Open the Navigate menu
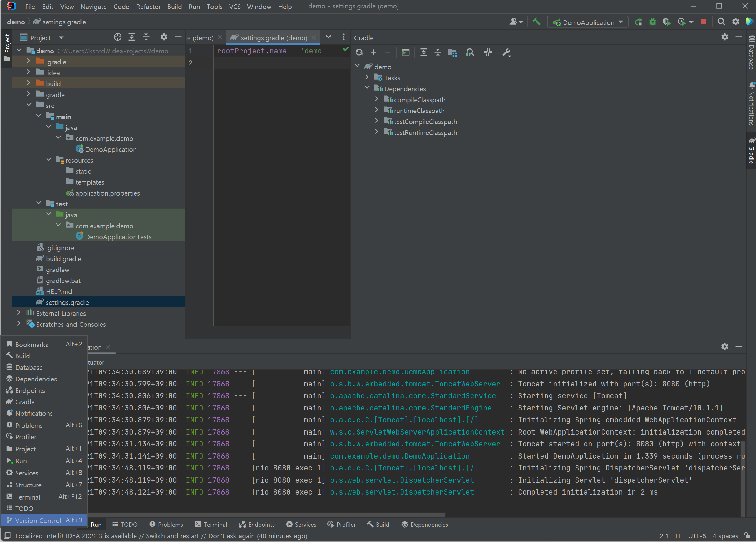Viewport: 756px width, 542px height. (x=94, y=7)
